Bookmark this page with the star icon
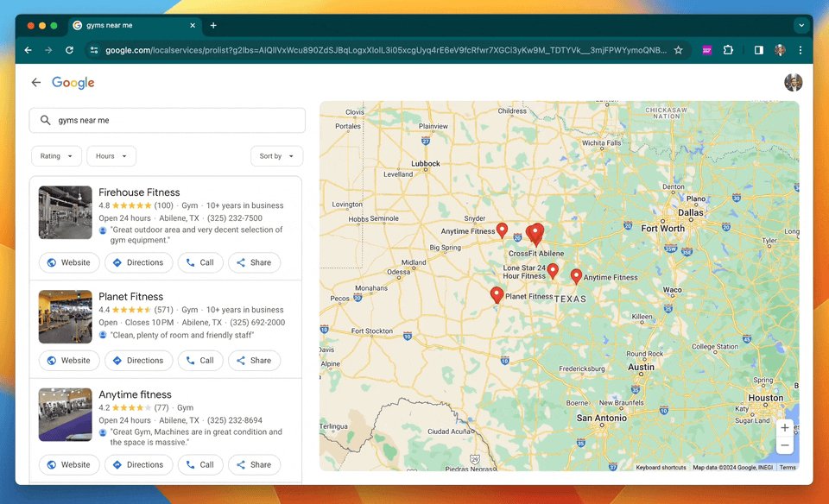829x504 pixels. [679, 50]
